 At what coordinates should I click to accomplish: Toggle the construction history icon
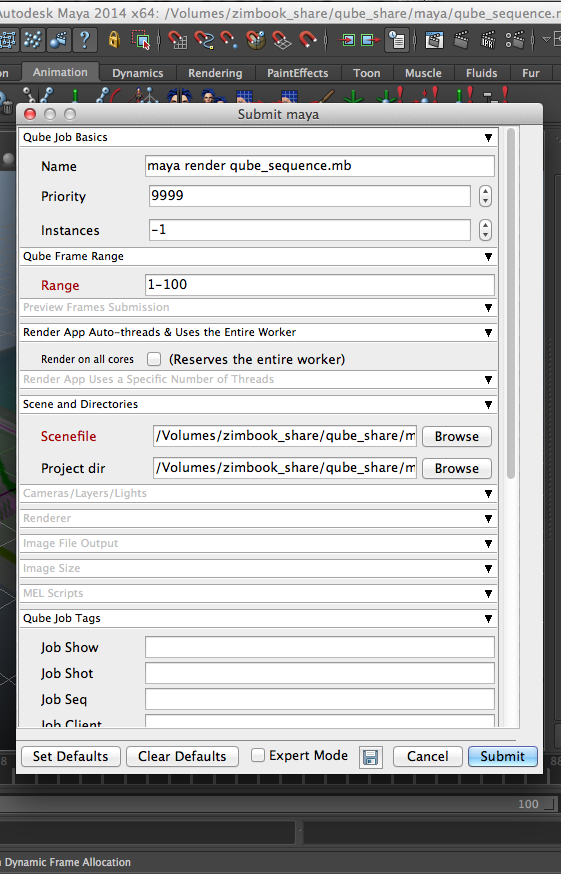397,40
